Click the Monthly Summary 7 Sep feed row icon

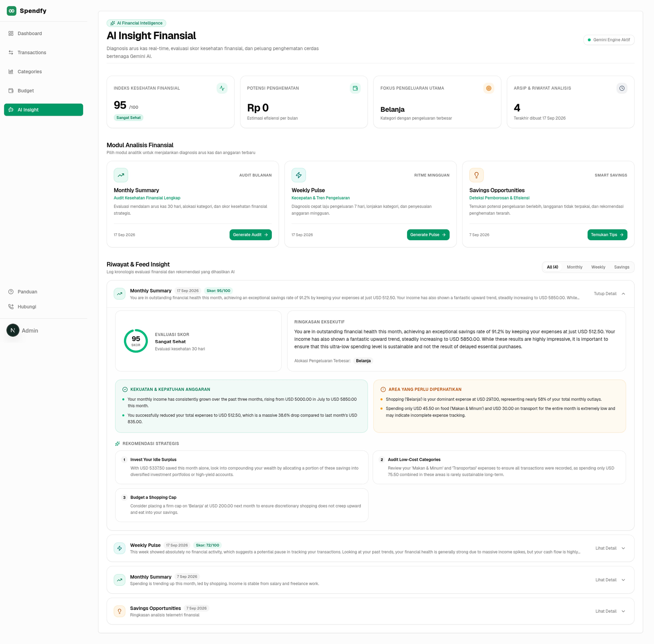click(119, 580)
